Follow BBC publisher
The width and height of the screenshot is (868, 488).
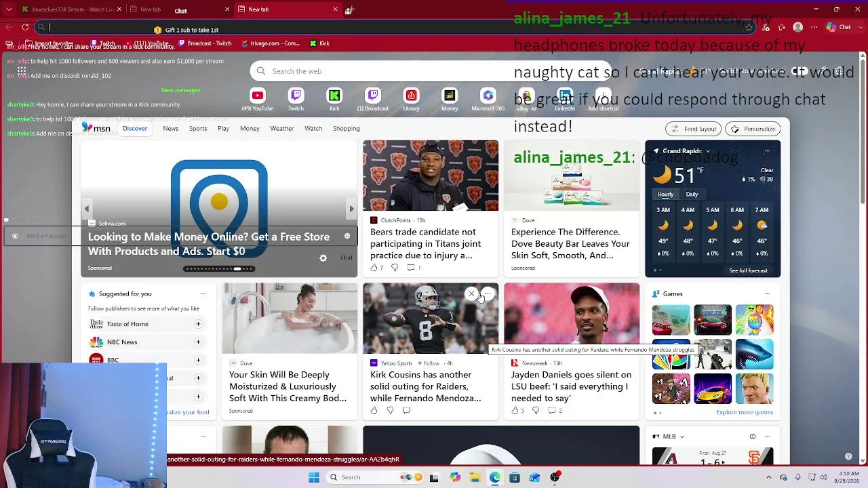pos(198,360)
